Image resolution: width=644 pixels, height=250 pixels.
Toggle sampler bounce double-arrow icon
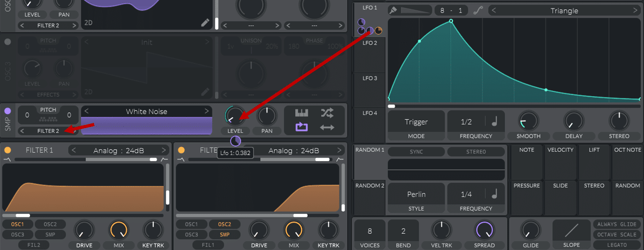[327, 127]
